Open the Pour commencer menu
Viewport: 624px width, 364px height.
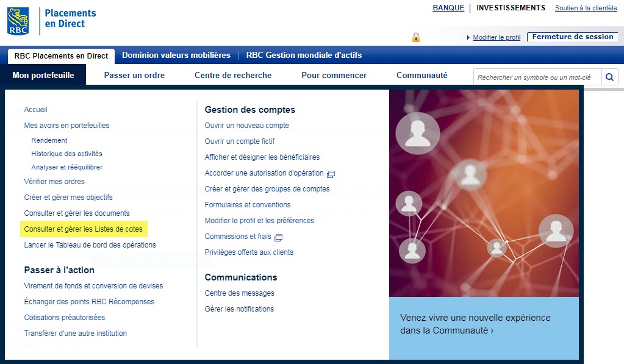[x=334, y=75]
